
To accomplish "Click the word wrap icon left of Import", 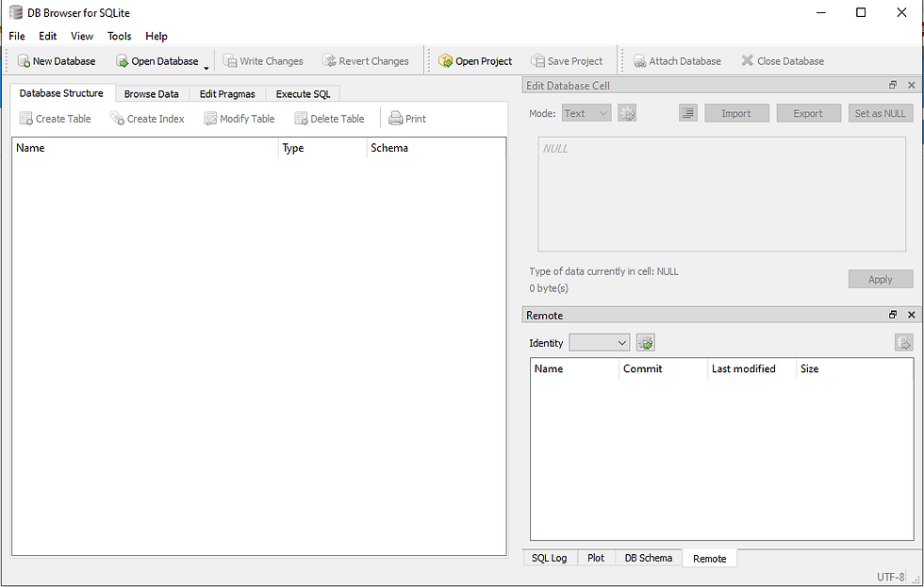I will point(687,113).
